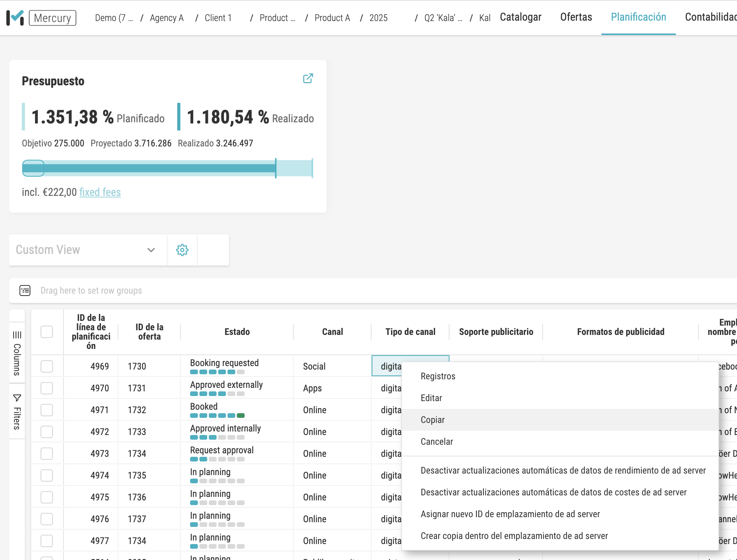Open the Contabilidad tab
The image size is (737, 560).
(711, 17)
